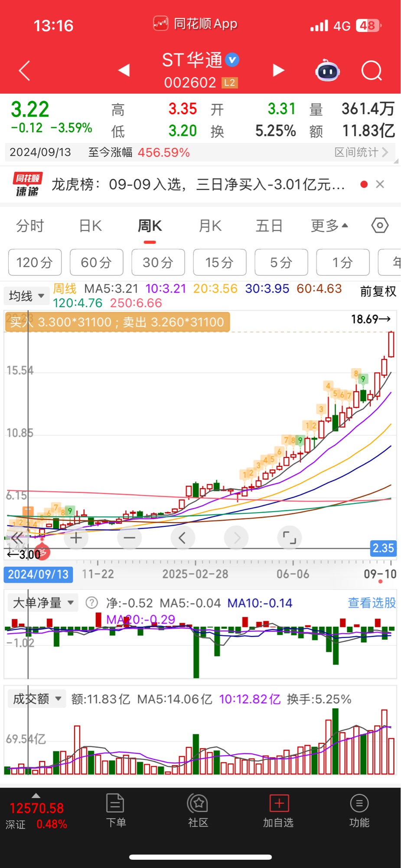Zoom out chart with minus button

129,538
